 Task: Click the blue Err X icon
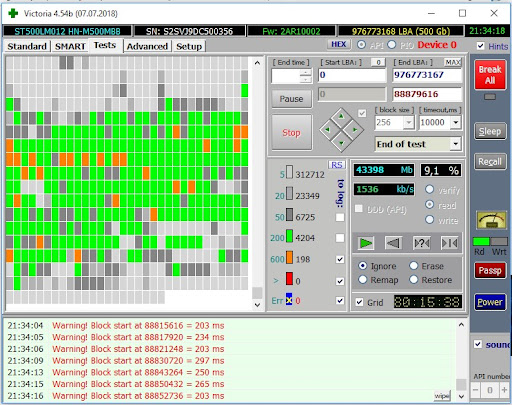289,300
